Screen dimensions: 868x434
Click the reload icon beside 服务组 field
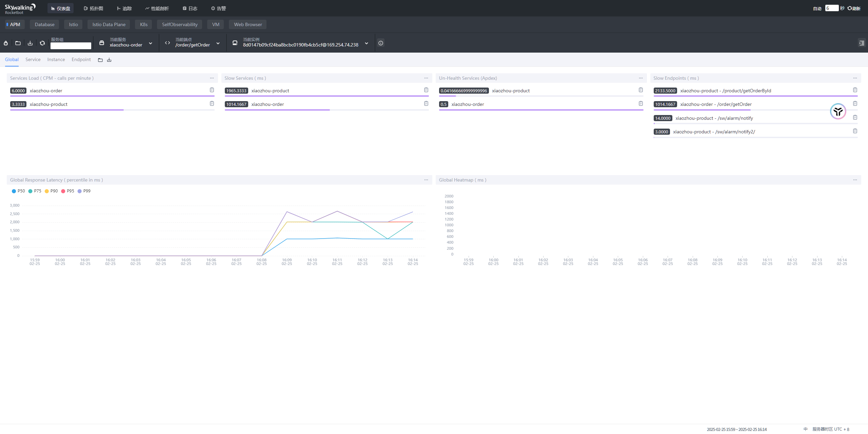pos(42,43)
